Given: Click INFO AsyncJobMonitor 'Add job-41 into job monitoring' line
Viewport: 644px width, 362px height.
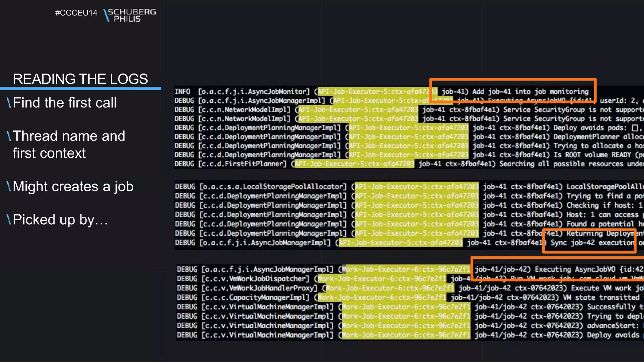Looking at the screenshot, I should click(381, 92).
